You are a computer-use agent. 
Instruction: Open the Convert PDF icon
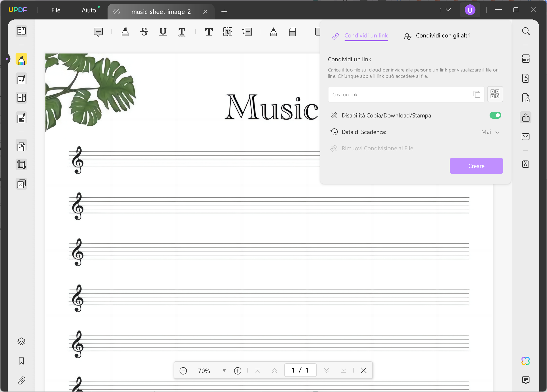(x=526, y=78)
